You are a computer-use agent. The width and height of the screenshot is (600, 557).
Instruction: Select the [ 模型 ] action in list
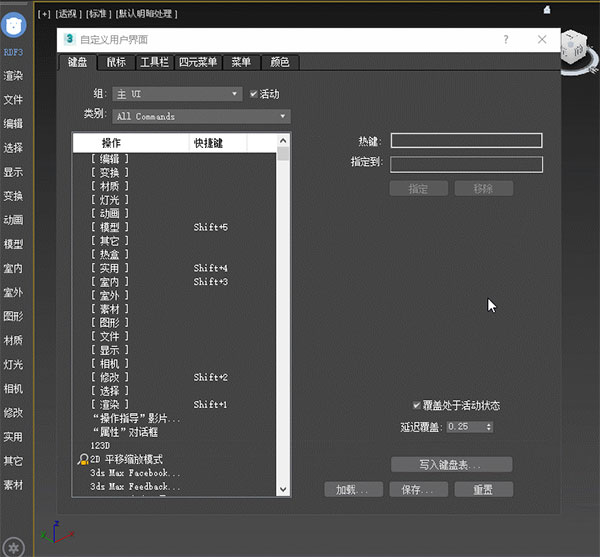(110, 227)
